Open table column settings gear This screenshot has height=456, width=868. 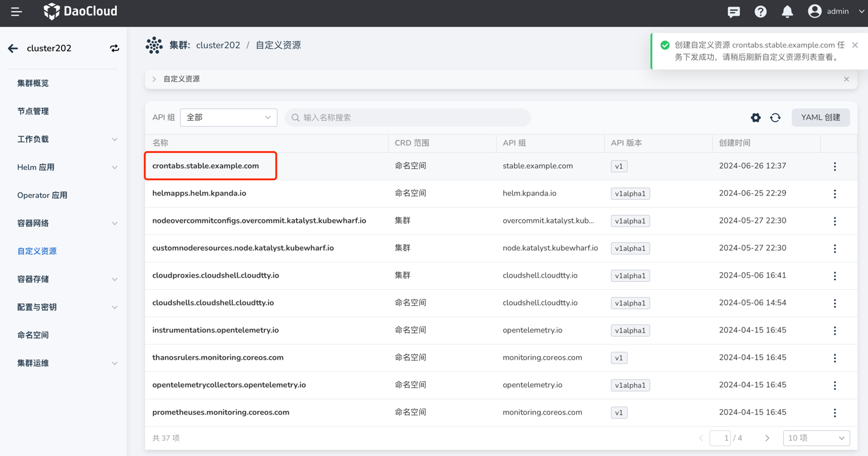pyautogui.click(x=755, y=118)
